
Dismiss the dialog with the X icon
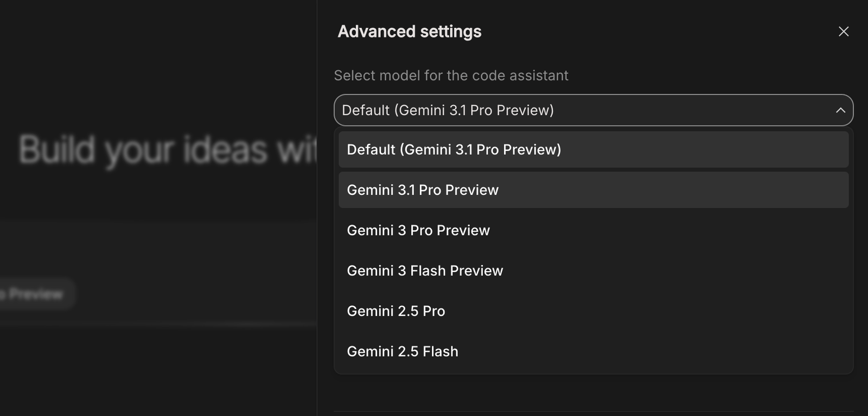point(843,31)
